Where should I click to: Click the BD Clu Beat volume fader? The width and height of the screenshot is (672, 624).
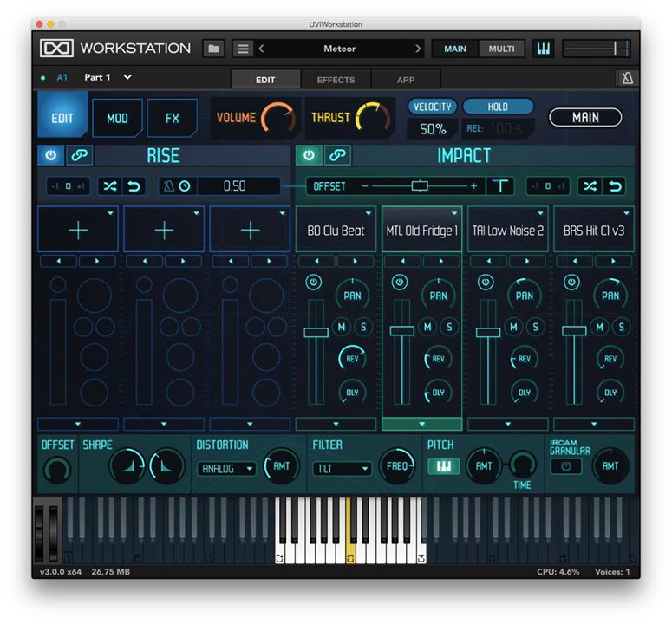[316, 332]
